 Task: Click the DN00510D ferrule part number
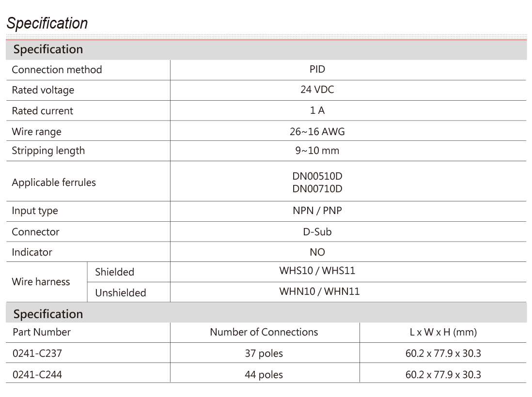317,176
